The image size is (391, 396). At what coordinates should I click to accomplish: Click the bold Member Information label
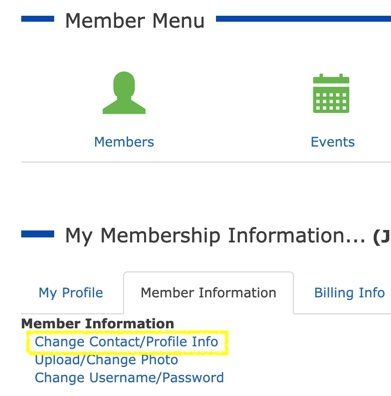coord(98,324)
